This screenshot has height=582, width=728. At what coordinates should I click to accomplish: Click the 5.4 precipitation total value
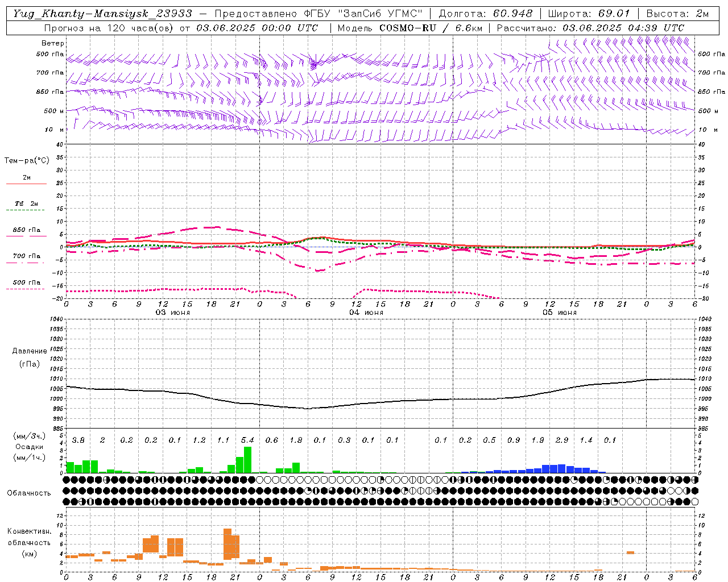(247, 440)
